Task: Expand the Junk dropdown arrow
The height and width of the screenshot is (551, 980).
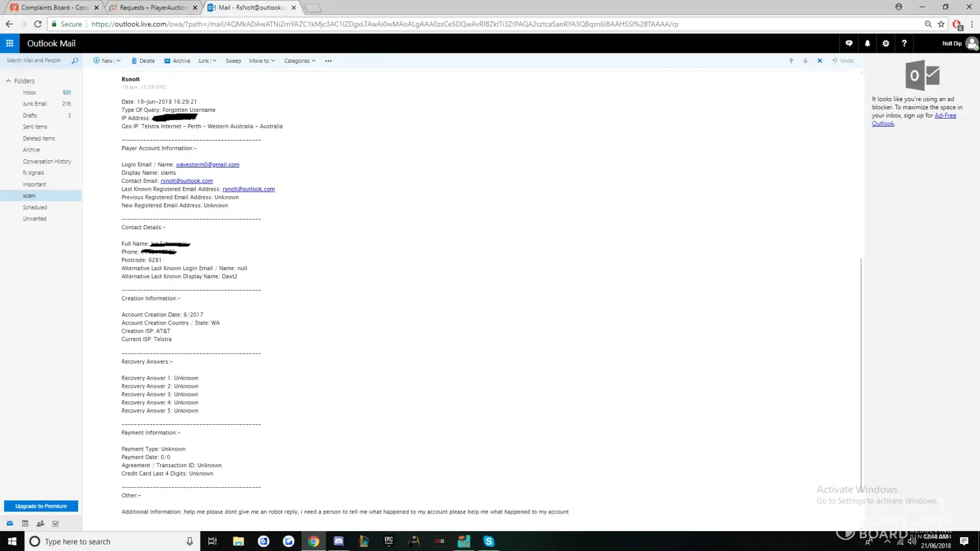Action: pyautogui.click(x=214, y=61)
